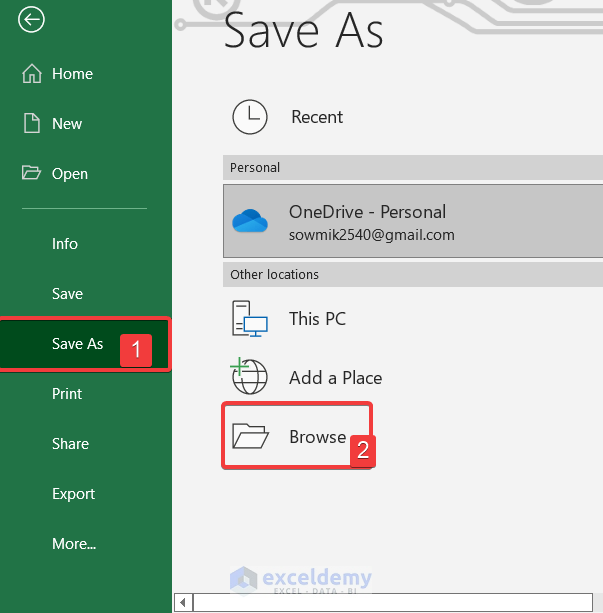
Task: Click the Open folder icon in sidebar
Action: tap(31, 172)
